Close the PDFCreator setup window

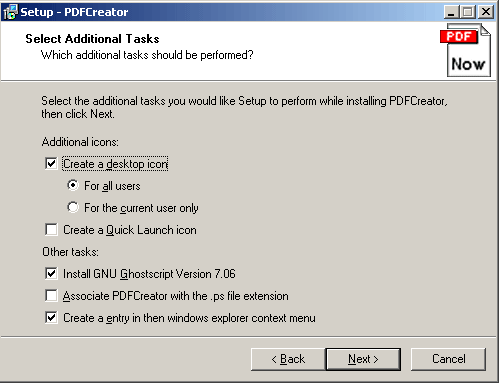(486, 12)
